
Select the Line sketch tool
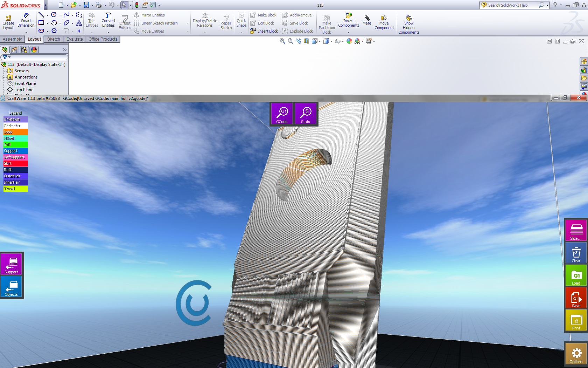[41, 15]
